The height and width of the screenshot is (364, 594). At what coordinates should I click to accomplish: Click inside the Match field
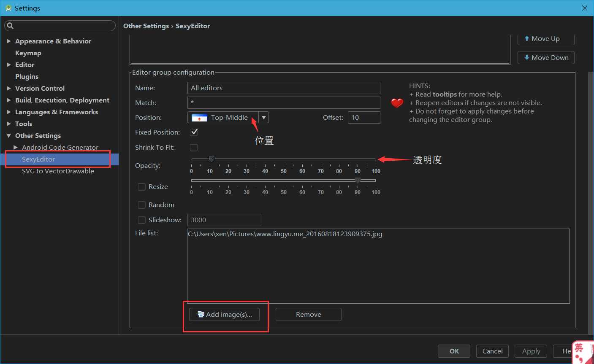(284, 102)
